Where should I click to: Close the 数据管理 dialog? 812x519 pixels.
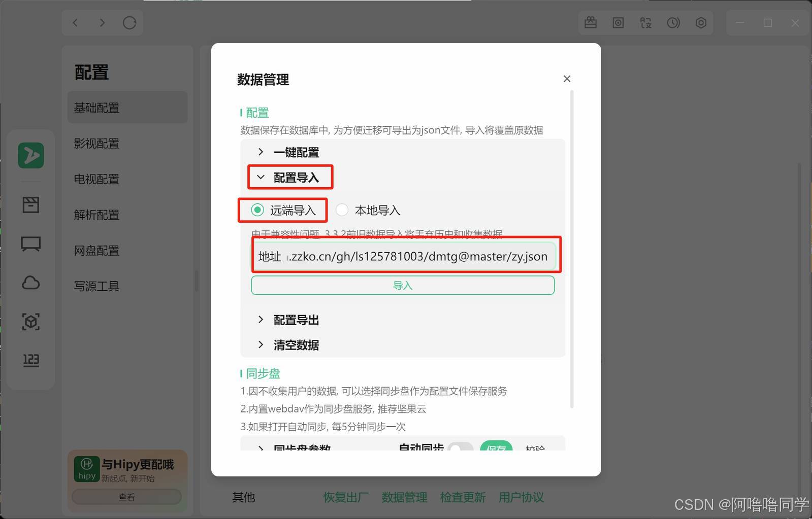tap(567, 79)
